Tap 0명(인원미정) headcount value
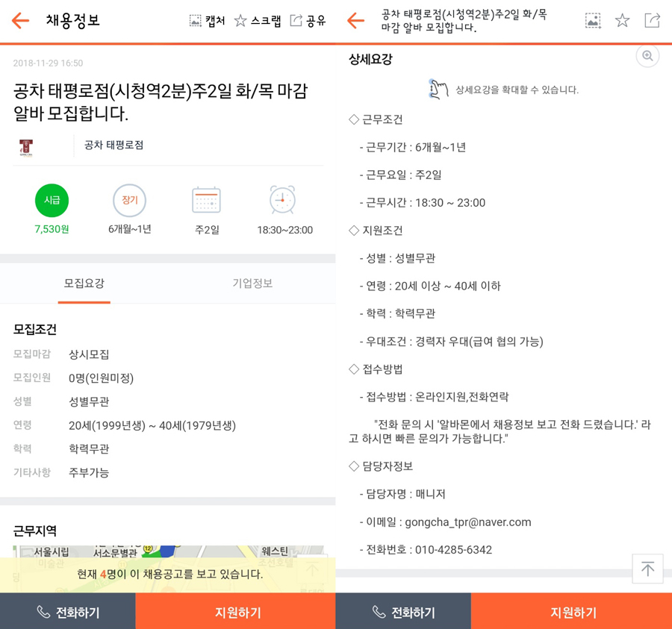The image size is (672, 629). [101, 378]
